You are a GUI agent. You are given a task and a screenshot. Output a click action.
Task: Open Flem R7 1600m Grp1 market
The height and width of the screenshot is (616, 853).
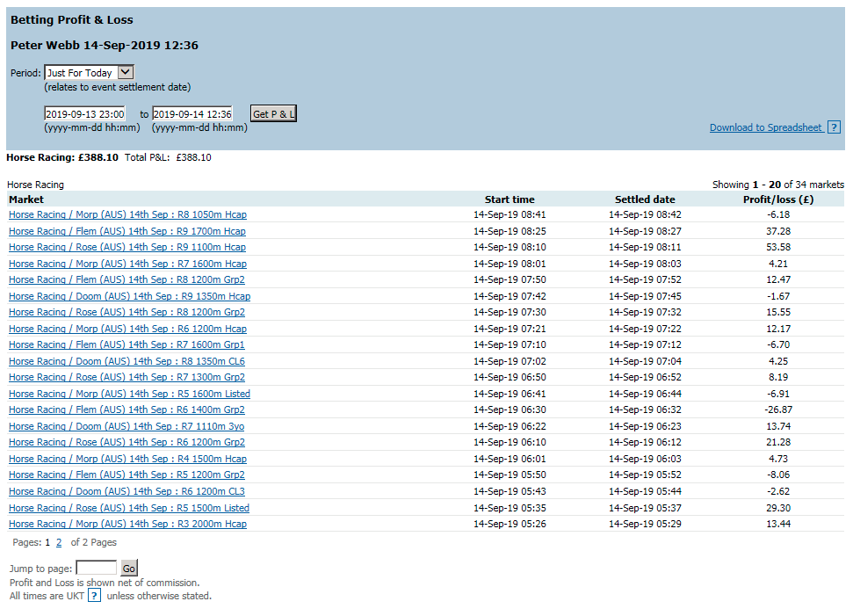click(x=127, y=344)
